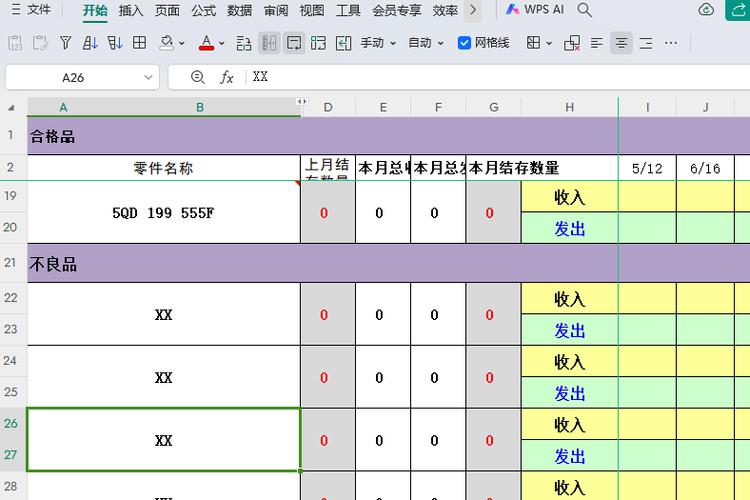Expand more ribbon tabs with the chevron
Viewport: 750px width, 500px height.
pos(473,10)
